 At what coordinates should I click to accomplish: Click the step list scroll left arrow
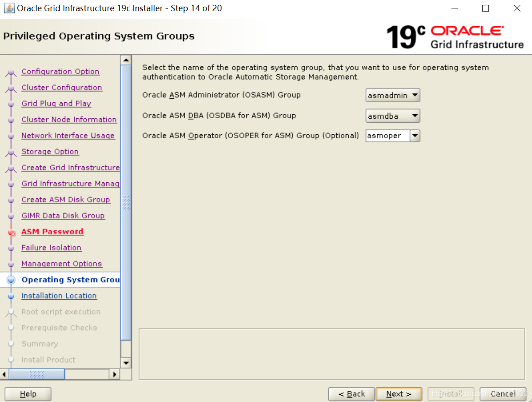tap(4, 374)
